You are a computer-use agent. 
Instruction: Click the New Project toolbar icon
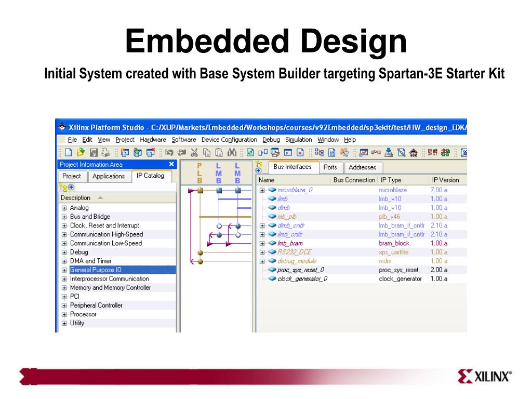[69, 152]
